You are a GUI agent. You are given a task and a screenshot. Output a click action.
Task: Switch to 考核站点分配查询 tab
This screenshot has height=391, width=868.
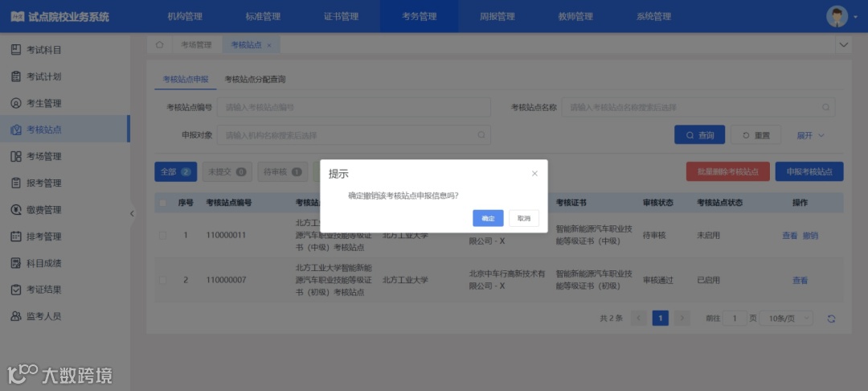click(x=255, y=79)
